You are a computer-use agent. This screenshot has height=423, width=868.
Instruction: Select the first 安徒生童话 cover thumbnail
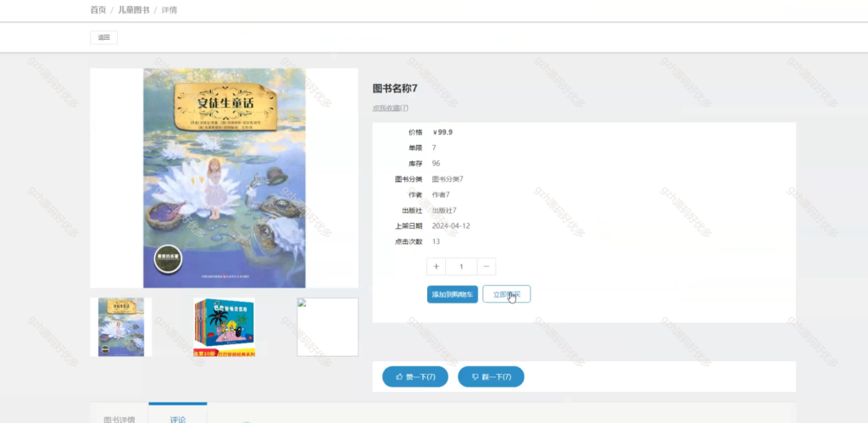click(121, 327)
